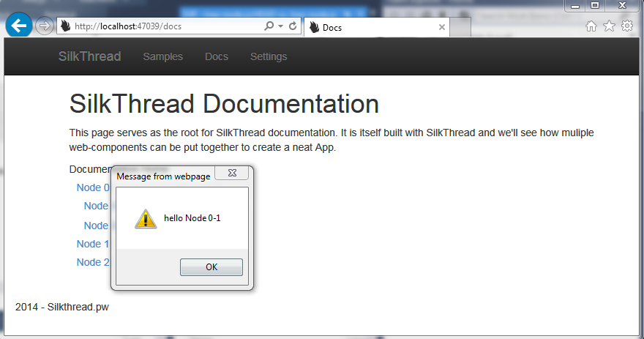Refresh the page with the reload icon
The height and width of the screenshot is (339, 644).
pos(293,26)
